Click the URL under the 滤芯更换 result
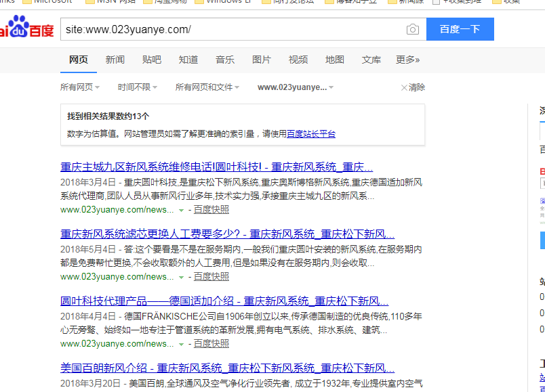 [x=117, y=277]
